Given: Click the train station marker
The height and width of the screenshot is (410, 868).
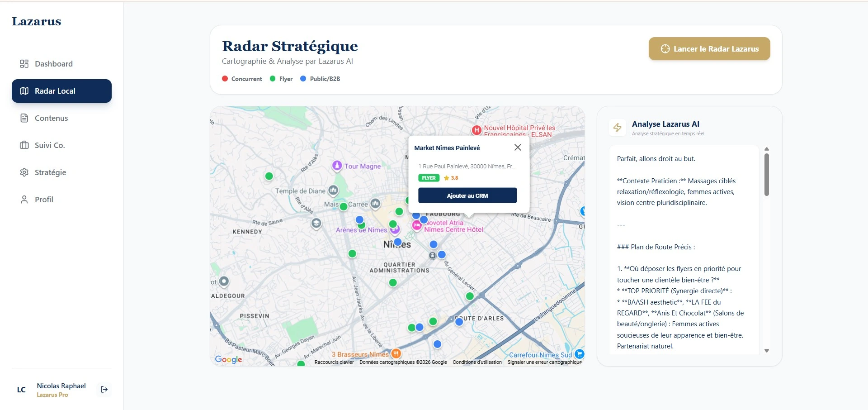Looking at the screenshot, I should pyautogui.click(x=433, y=256).
